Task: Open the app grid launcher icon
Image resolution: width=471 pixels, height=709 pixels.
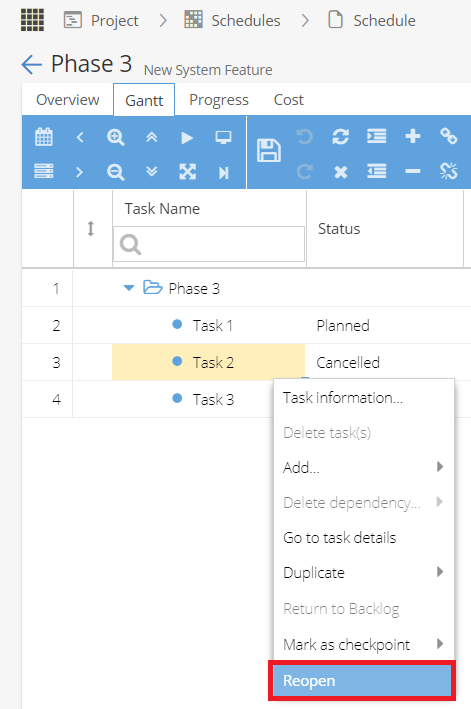Action: [33, 20]
